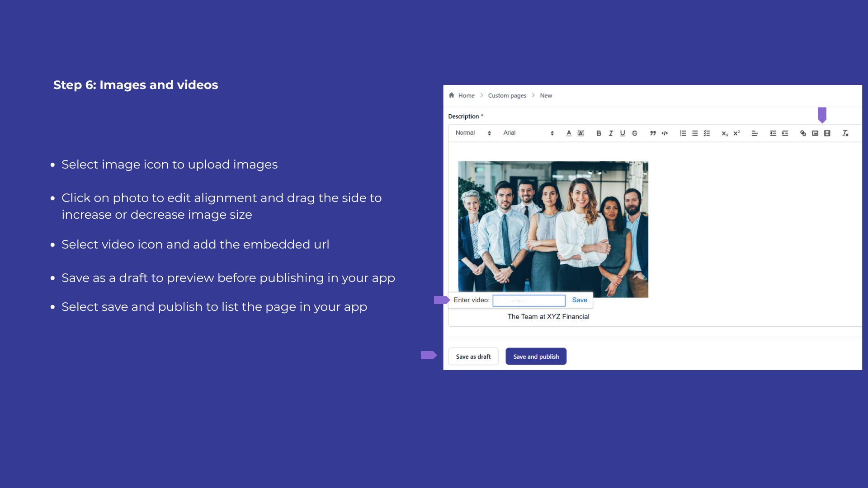Toggle strikethrough formatting
Screen dimensions: 868x488
635,133
